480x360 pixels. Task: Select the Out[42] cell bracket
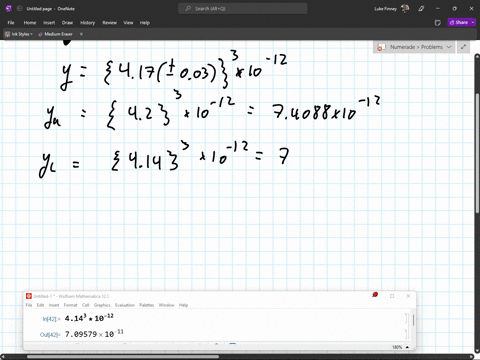pyautogui.click(x=406, y=334)
